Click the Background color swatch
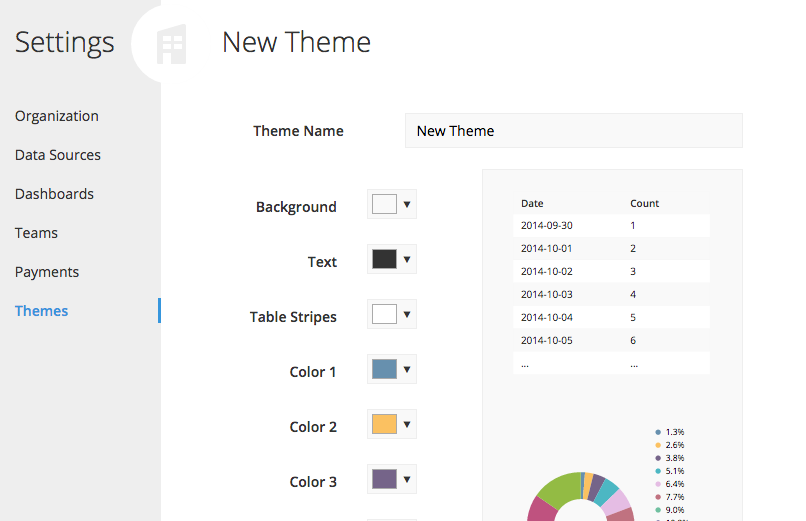The height and width of the screenshot is (521, 806). click(384, 204)
